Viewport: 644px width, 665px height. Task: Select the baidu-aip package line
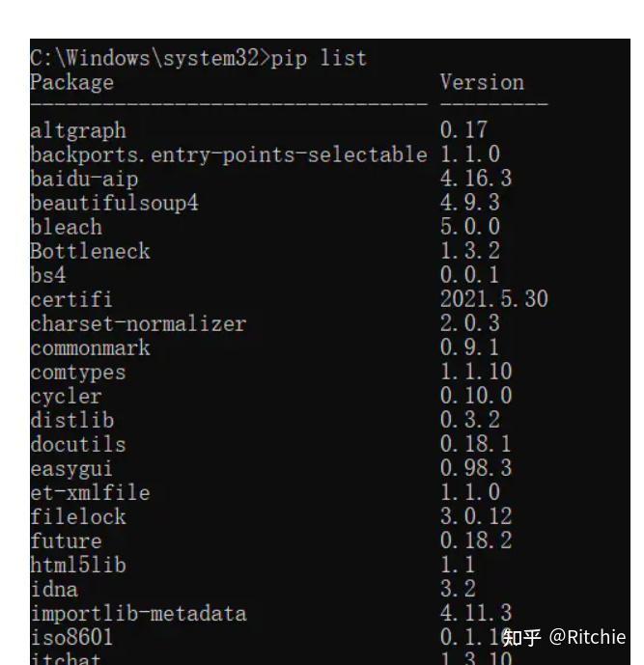pos(84,179)
